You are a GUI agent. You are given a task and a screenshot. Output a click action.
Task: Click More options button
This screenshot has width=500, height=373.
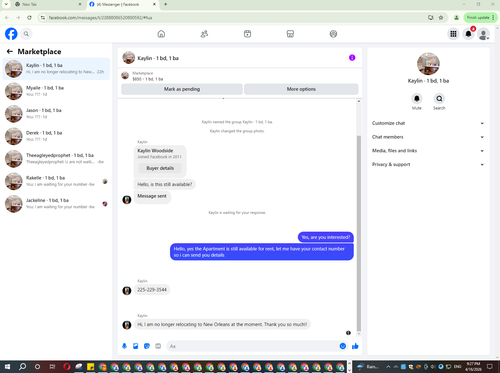(x=301, y=89)
